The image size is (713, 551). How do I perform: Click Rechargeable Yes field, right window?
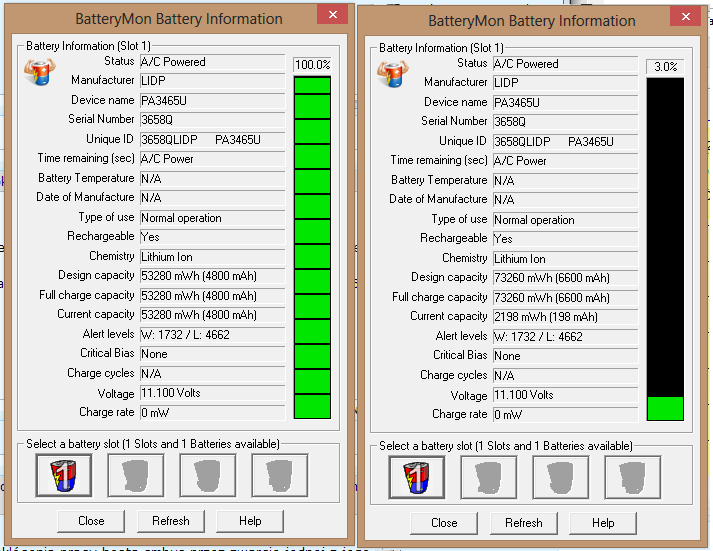click(565, 239)
